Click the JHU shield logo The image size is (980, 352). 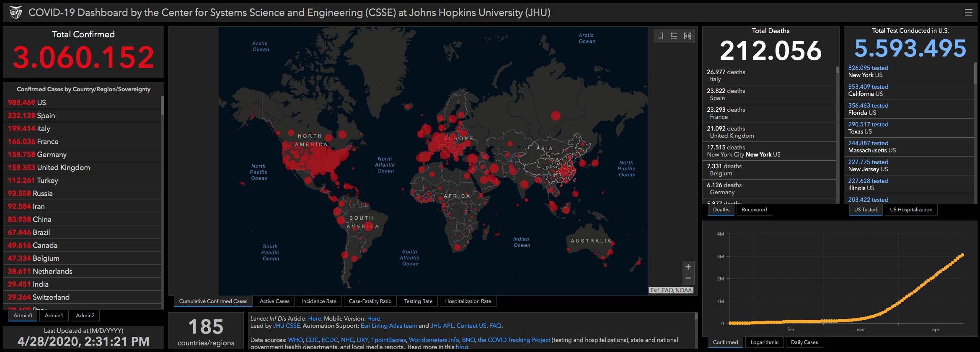coord(16,13)
